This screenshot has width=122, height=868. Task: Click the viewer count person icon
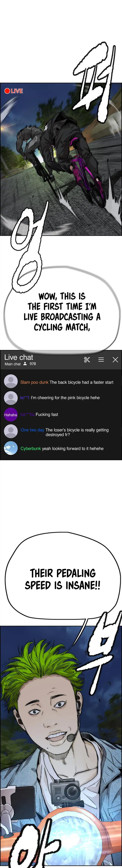click(25, 364)
